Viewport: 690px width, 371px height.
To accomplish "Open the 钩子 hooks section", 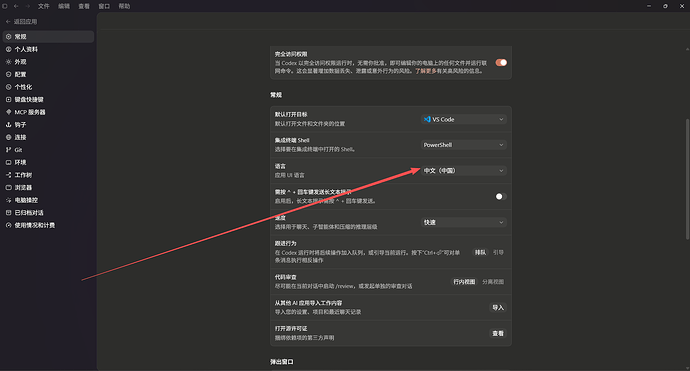I will (48, 125).
